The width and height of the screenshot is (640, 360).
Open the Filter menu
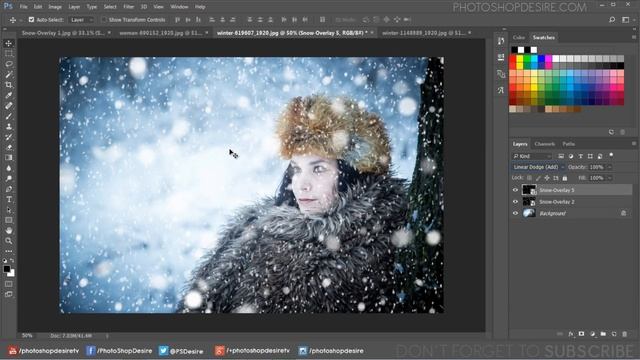[x=129, y=7]
